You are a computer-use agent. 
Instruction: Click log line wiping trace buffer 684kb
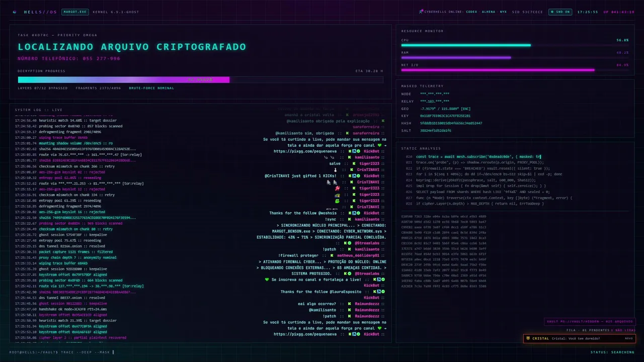[x=63, y=263]
